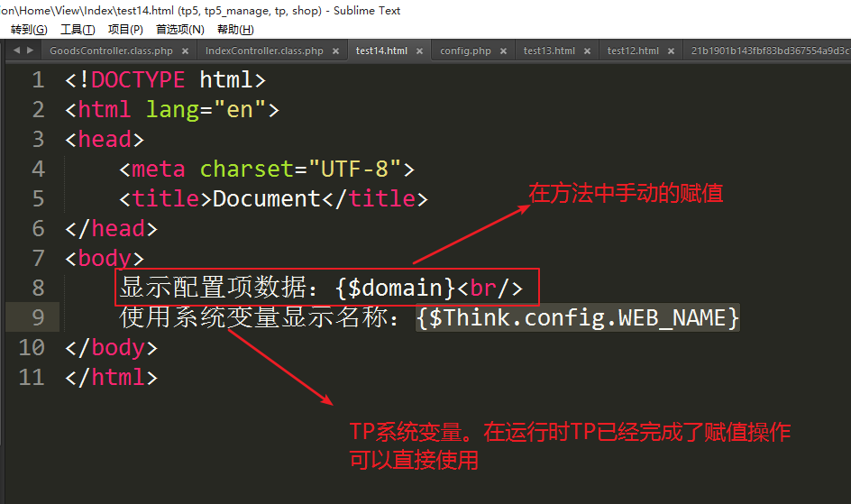
Task: Switch to the GoodsController.class.php tab
Action: coord(110,51)
